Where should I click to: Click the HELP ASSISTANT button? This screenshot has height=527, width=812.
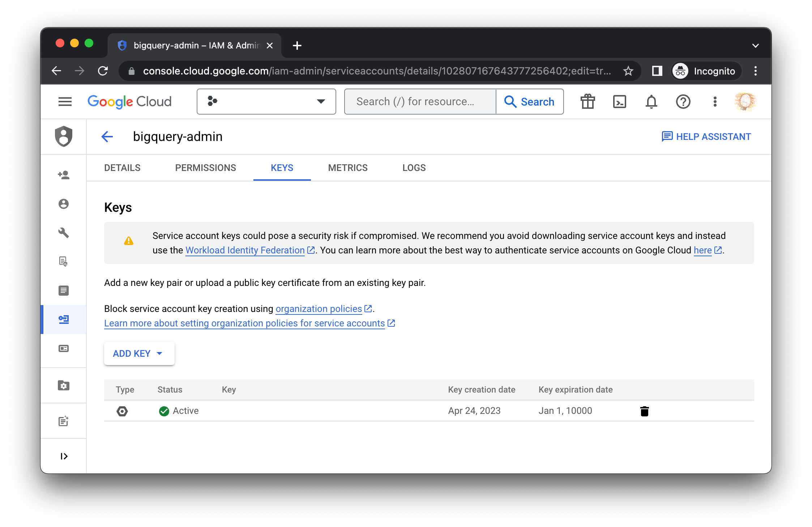tap(706, 137)
